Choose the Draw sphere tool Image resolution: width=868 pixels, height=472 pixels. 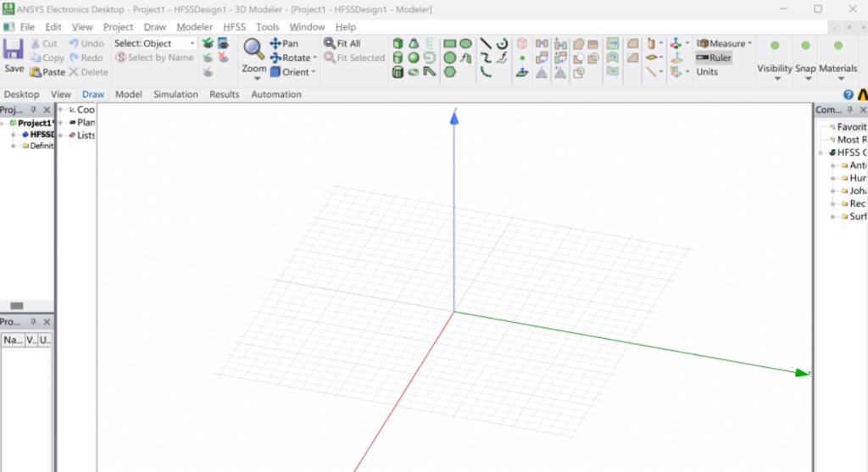(413, 58)
